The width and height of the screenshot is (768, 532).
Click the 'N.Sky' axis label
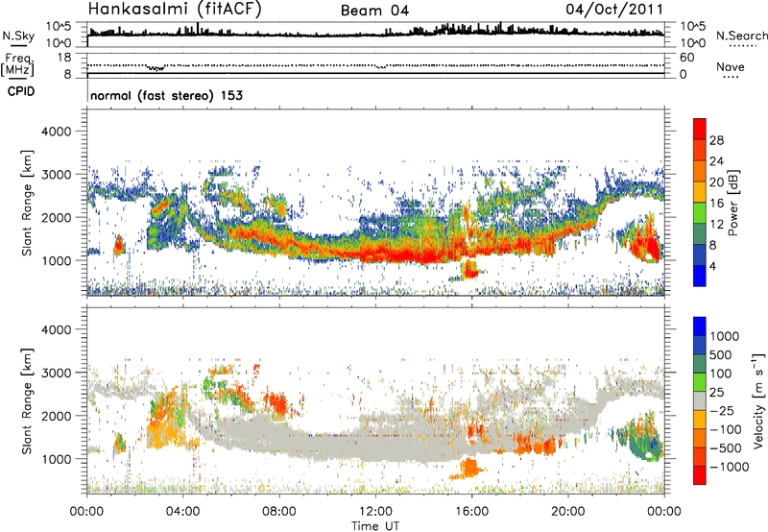18,36
